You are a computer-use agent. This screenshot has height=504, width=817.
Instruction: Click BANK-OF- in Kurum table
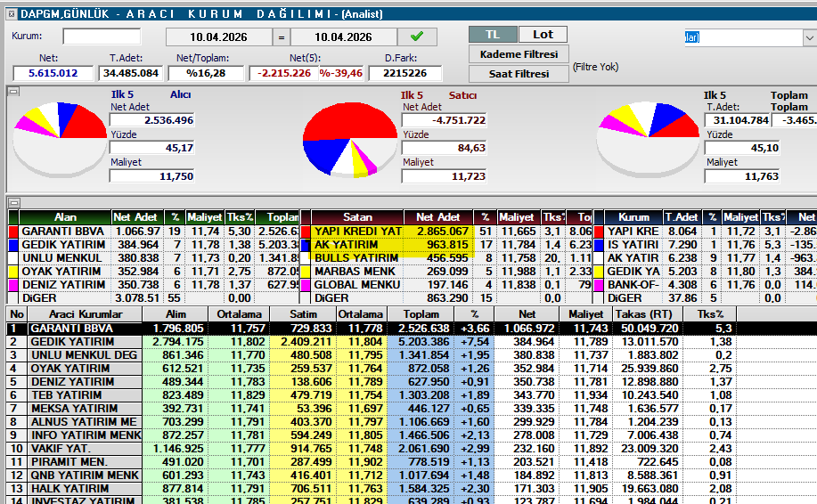pyautogui.click(x=633, y=285)
